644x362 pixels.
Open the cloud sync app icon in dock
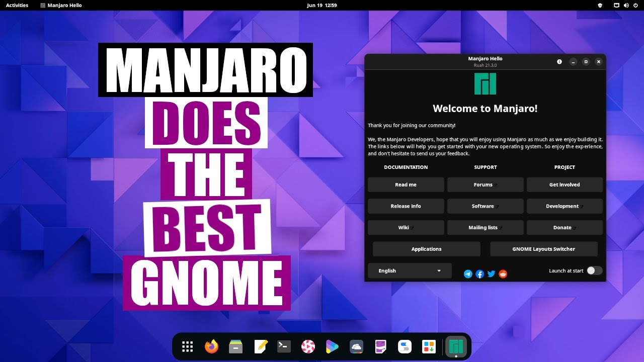(x=356, y=346)
